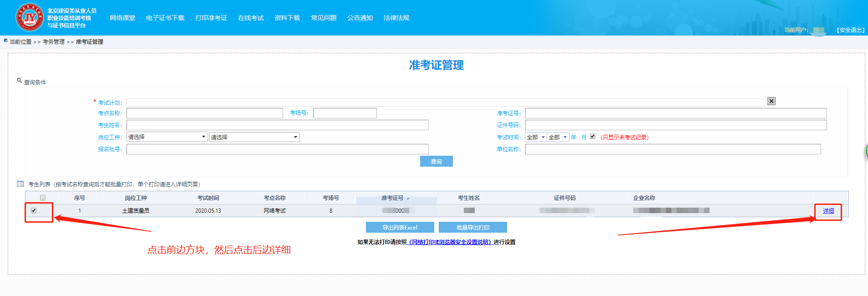Click the 批量导出打印 button
The height and width of the screenshot is (296, 868).
pyautogui.click(x=472, y=227)
